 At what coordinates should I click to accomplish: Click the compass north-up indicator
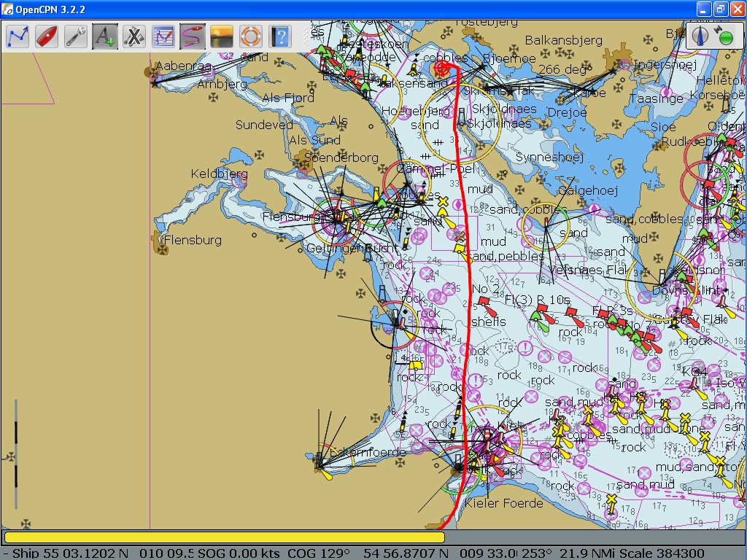[702, 36]
